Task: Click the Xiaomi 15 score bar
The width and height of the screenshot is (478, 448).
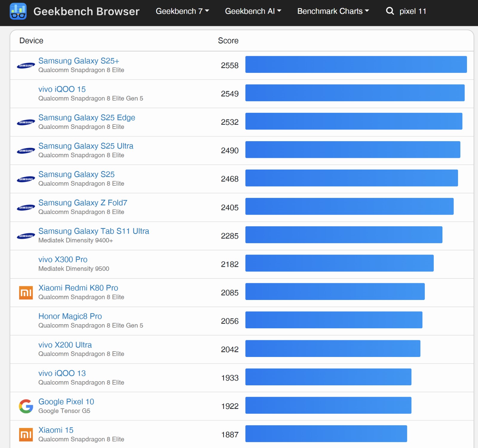Action: [x=326, y=434]
